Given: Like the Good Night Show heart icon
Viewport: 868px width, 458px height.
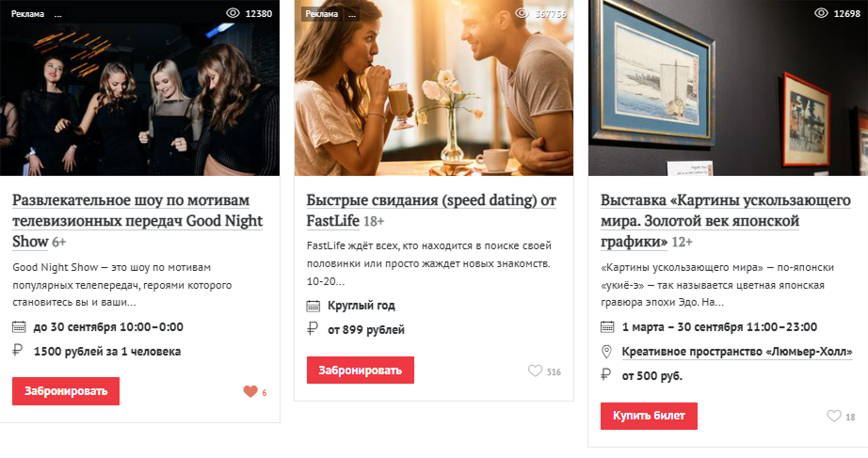Looking at the screenshot, I should click(250, 391).
